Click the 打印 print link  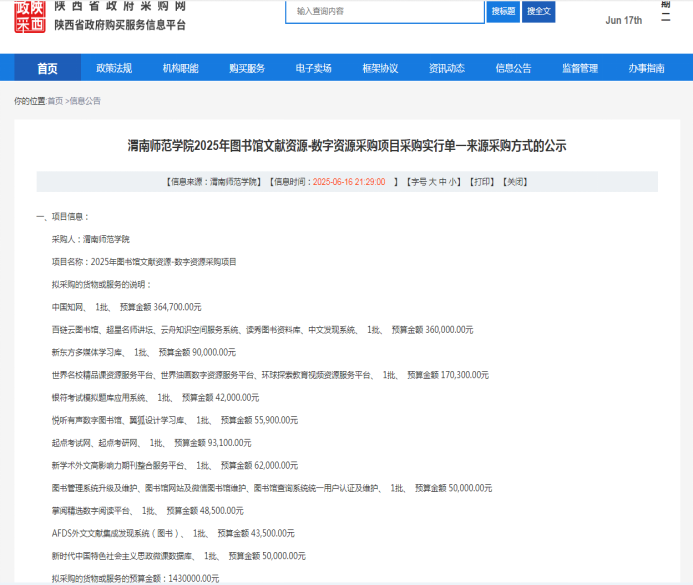click(x=481, y=182)
